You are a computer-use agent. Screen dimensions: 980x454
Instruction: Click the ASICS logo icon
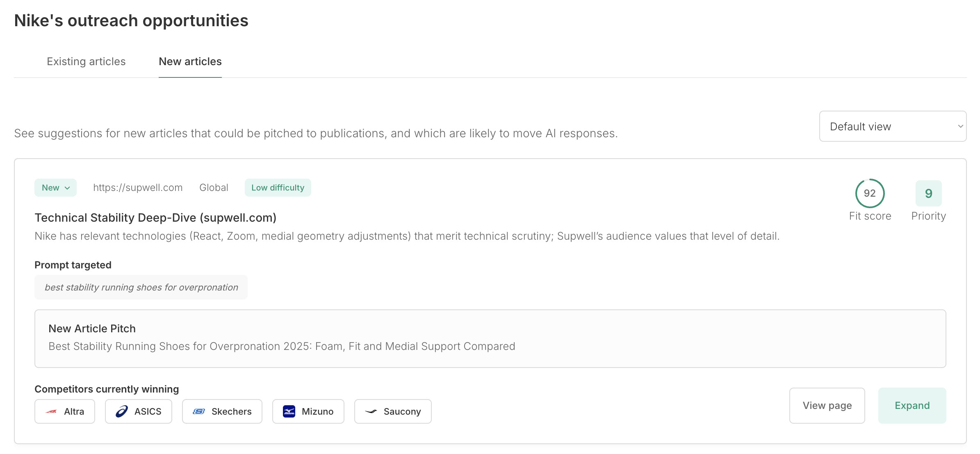(x=122, y=411)
